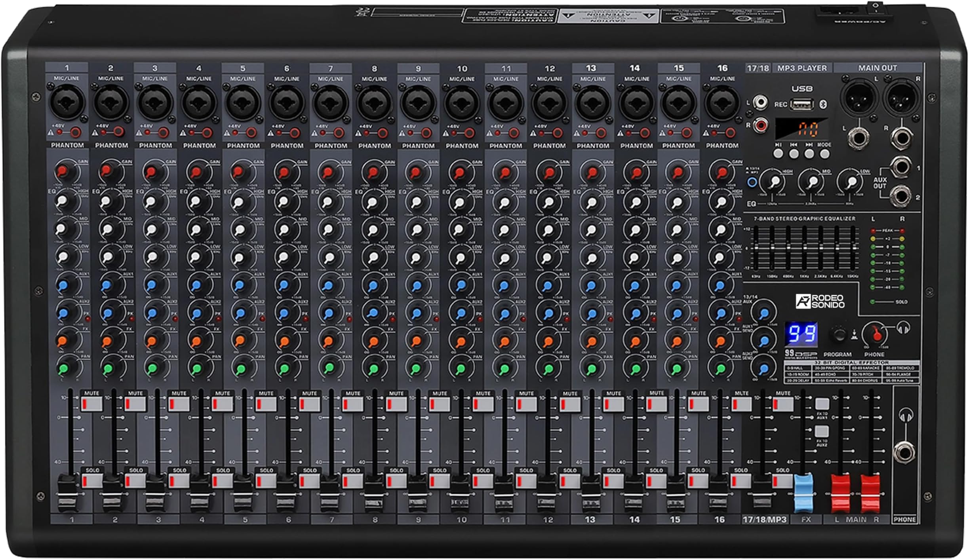Hit the previous track button on MP3 player
The height and width of the screenshot is (560, 969).
click(x=794, y=154)
